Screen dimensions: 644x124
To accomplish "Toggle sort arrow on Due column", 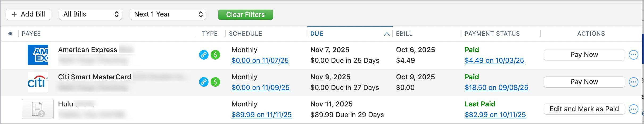I will click(x=387, y=34).
